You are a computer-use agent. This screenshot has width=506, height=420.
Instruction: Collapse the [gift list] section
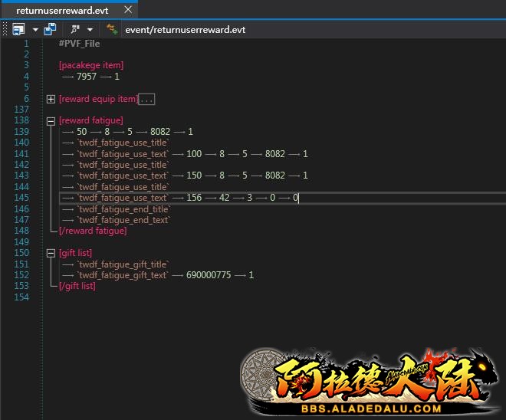[51, 253]
